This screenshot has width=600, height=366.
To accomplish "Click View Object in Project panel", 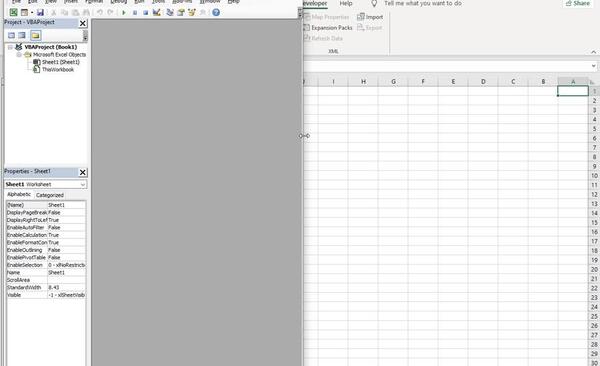I will [x=22, y=36].
